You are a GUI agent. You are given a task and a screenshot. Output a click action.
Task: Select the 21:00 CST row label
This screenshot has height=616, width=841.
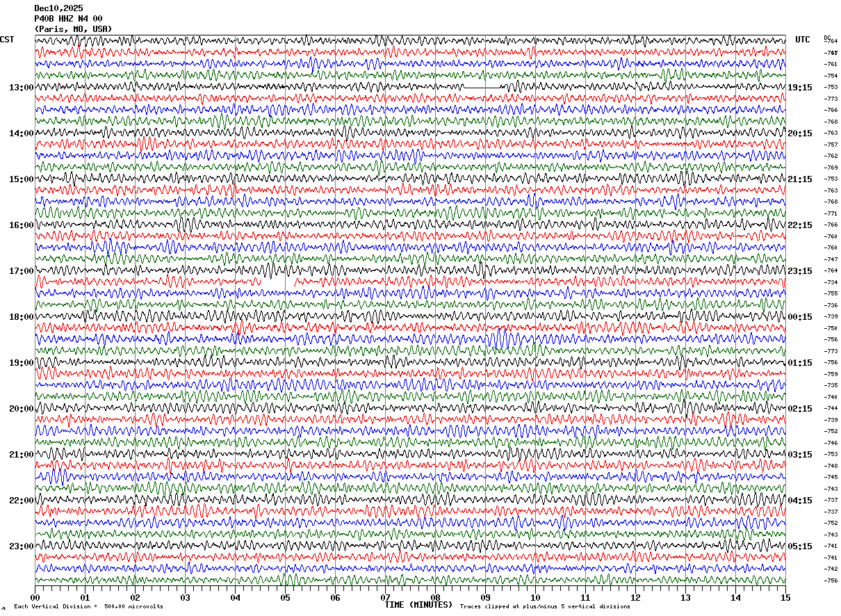tap(21, 455)
